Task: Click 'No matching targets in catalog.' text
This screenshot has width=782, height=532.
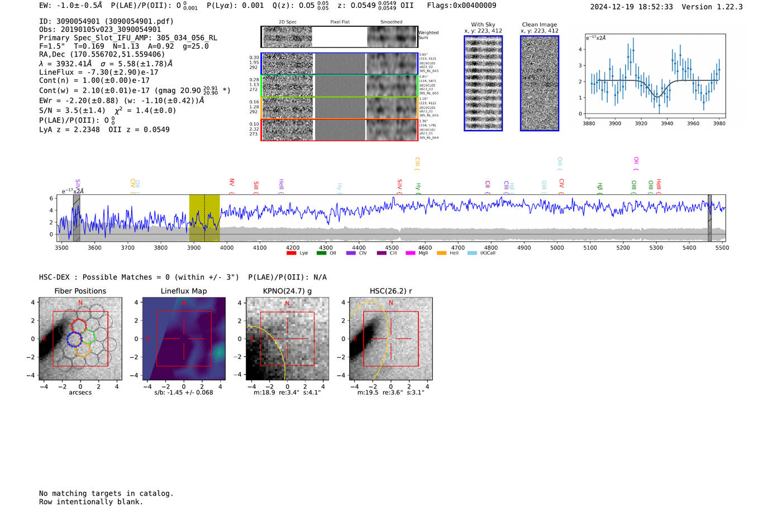Action: [106, 493]
